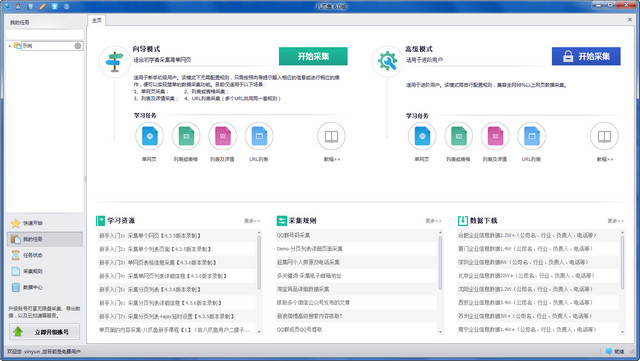This screenshot has height=361, width=640.
Task: Click the help question-mark icon in title bar
Action: point(67,6)
